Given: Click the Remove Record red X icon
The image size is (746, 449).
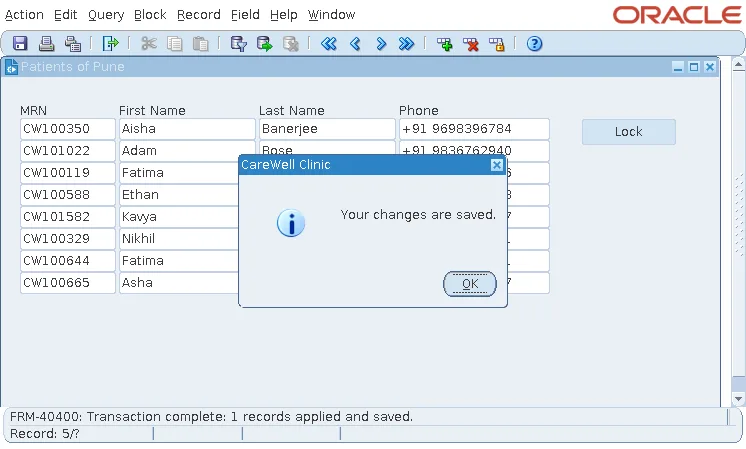Looking at the screenshot, I should tap(471, 44).
